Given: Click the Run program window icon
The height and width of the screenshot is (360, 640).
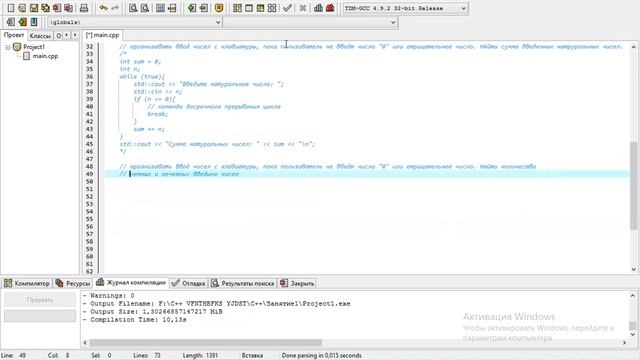Looking at the screenshot, I should [x=249, y=8].
